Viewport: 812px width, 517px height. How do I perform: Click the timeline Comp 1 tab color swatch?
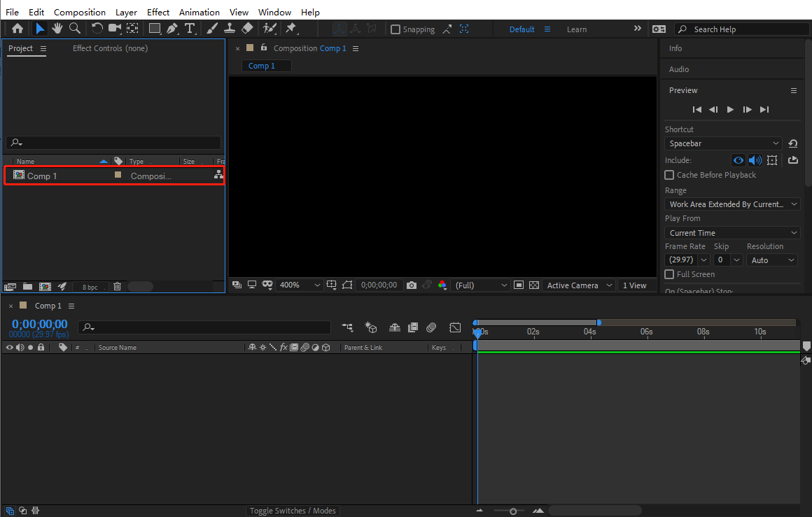tap(23, 305)
